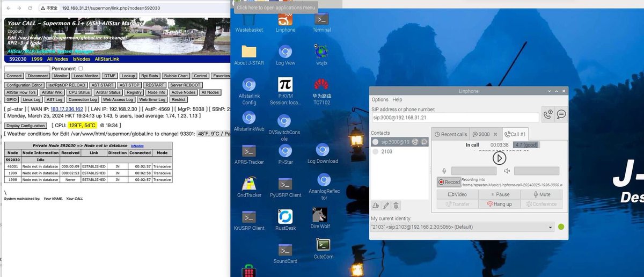This screenshot has height=277, width=644.
Task: Pause the current Linphone call
Action: (x=500, y=194)
